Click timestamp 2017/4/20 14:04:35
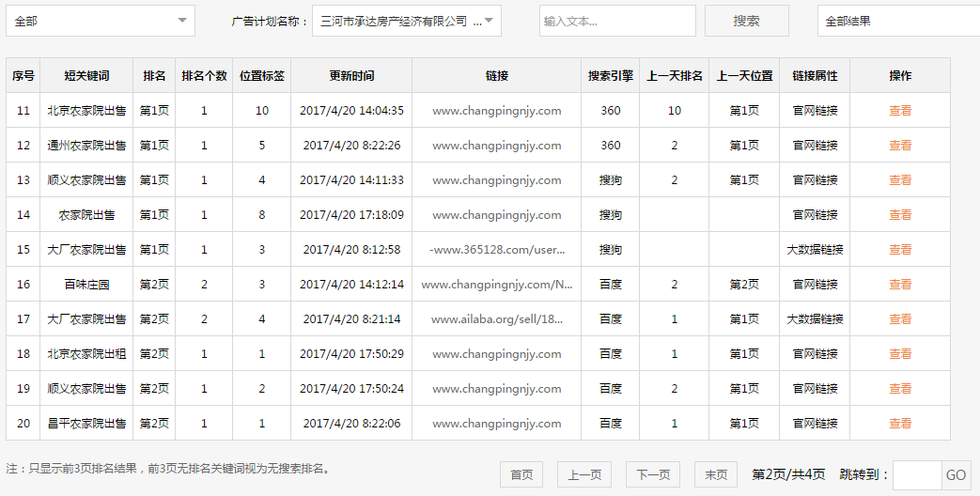Image resolution: width=980 pixels, height=496 pixels. pyautogui.click(x=351, y=111)
